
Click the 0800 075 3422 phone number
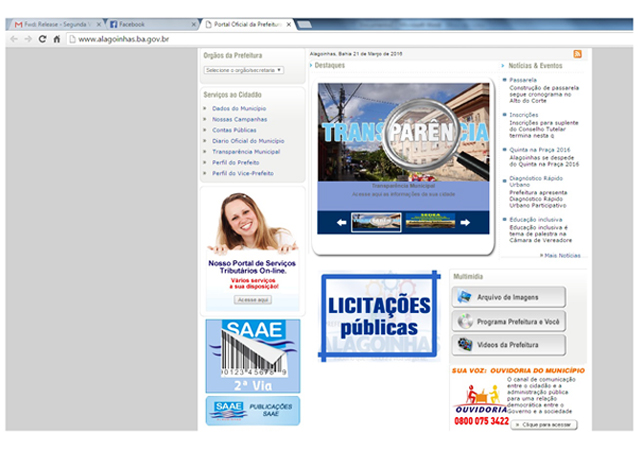[481, 421]
